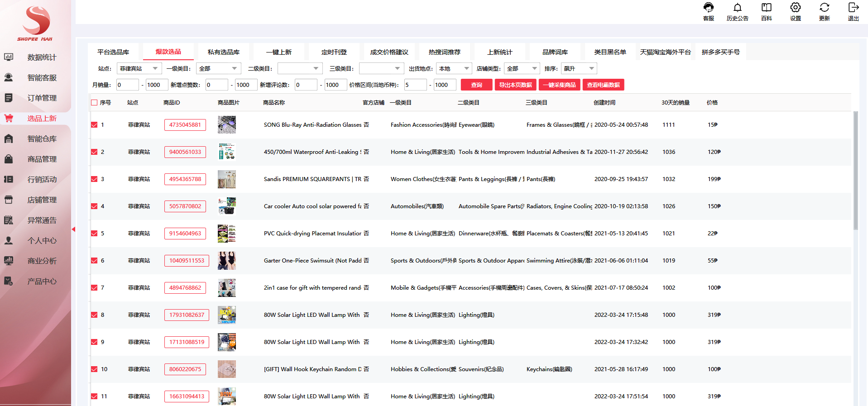The image size is (868, 406).
Task: Switch to the 类目黑名单 tab
Action: tap(610, 52)
